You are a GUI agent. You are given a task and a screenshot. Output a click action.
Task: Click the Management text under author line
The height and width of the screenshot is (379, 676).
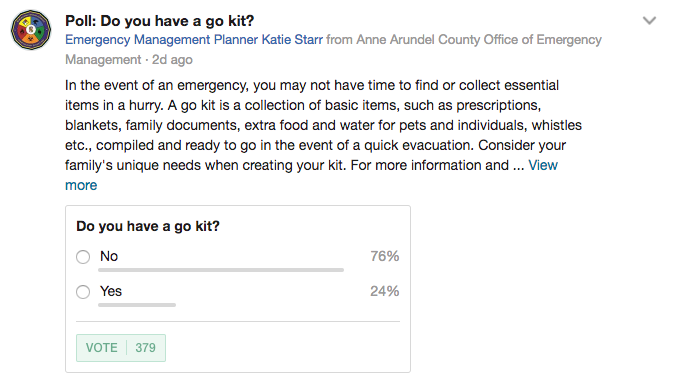(103, 60)
